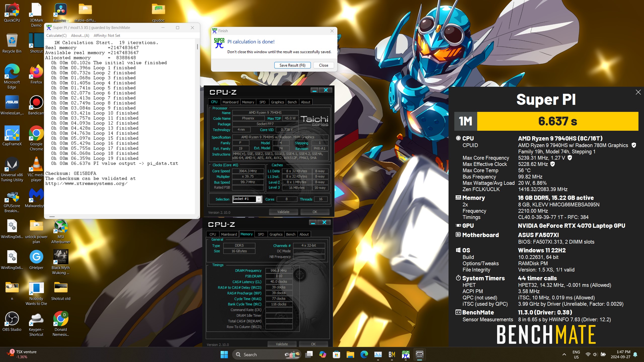Viewport: 644px width, 362px height.
Task: Click Super PI taskbar icon
Action: [x=406, y=354]
